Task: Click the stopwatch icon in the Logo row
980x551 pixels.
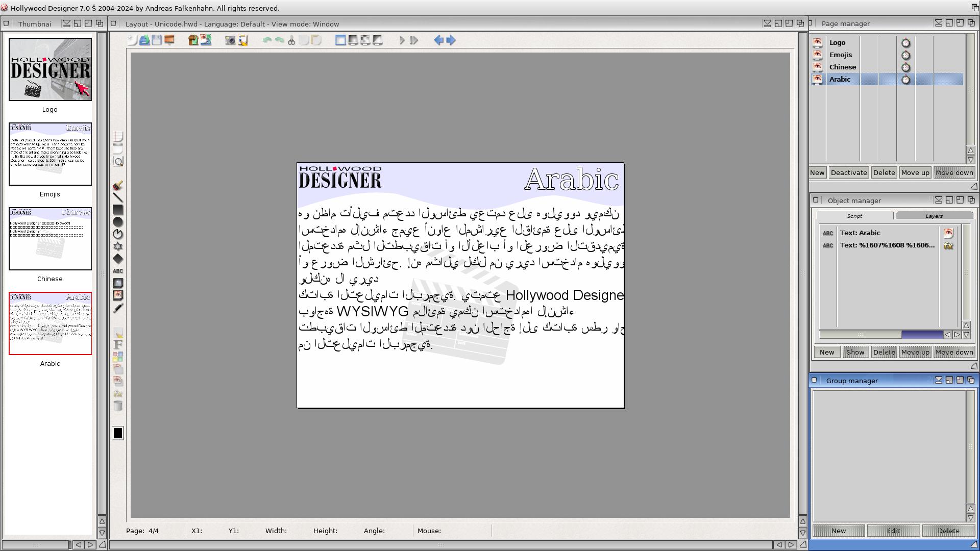Action: 906,43
